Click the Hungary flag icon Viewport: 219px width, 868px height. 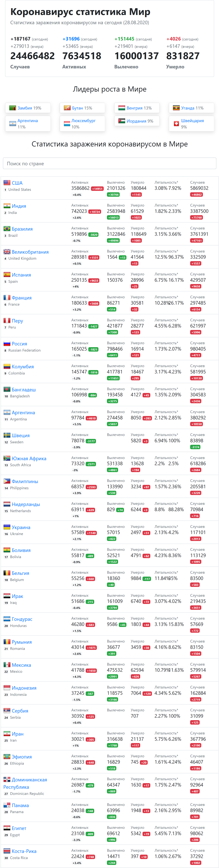pos(122,108)
